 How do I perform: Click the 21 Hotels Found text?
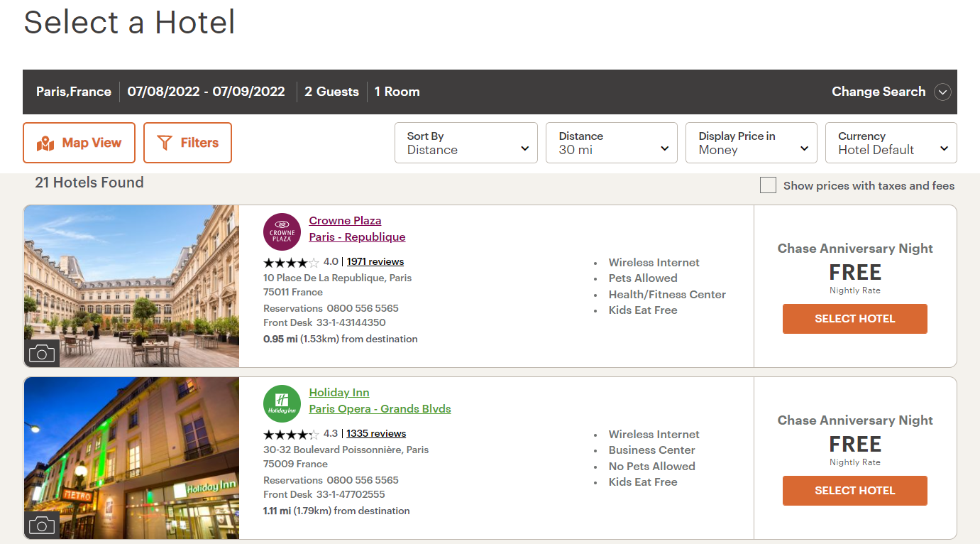pyautogui.click(x=89, y=183)
